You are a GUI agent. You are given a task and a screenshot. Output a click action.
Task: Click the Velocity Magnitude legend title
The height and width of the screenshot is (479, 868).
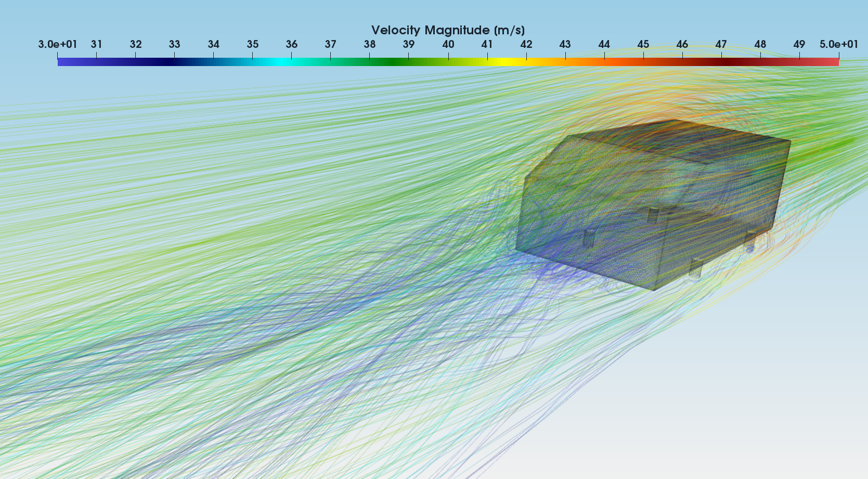(448, 30)
